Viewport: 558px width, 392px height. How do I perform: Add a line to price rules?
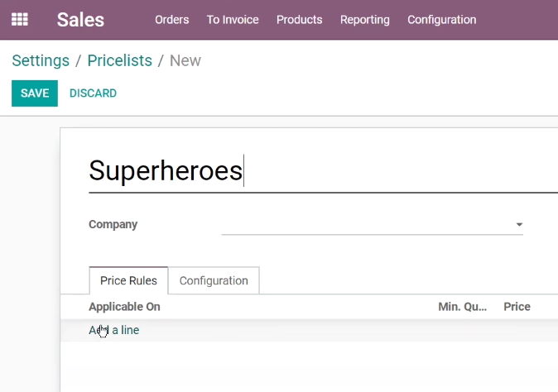(114, 330)
